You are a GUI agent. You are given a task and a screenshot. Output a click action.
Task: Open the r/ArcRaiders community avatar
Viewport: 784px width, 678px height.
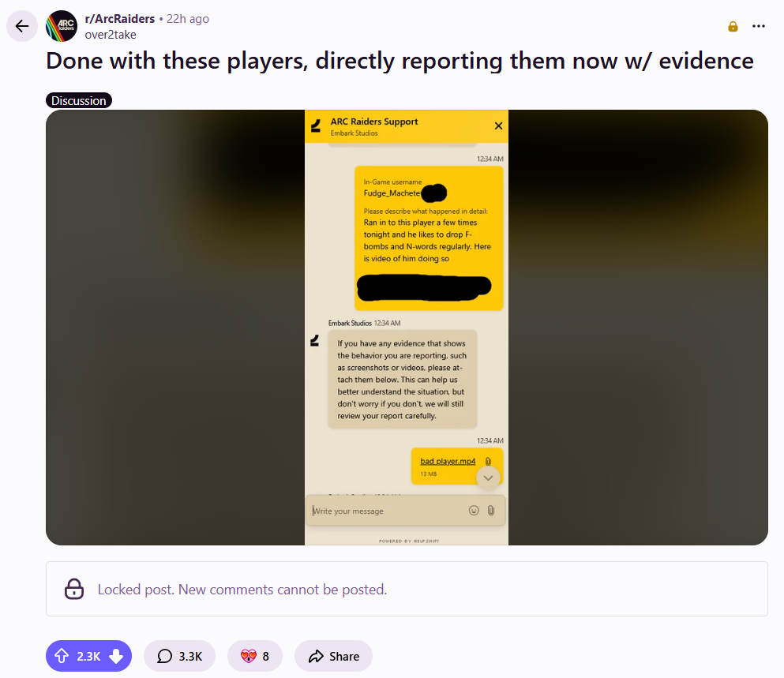(x=62, y=26)
